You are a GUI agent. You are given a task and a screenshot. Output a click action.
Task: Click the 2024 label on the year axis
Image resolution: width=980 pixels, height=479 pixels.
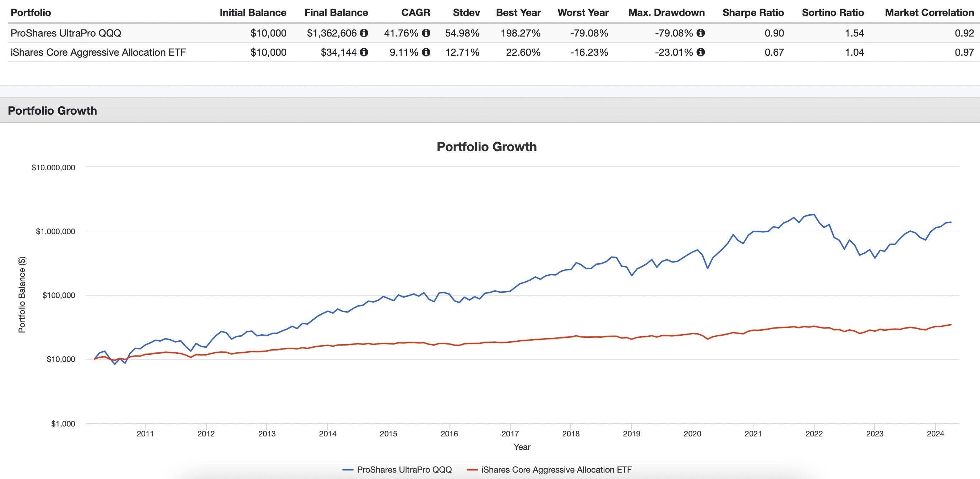coord(935,434)
